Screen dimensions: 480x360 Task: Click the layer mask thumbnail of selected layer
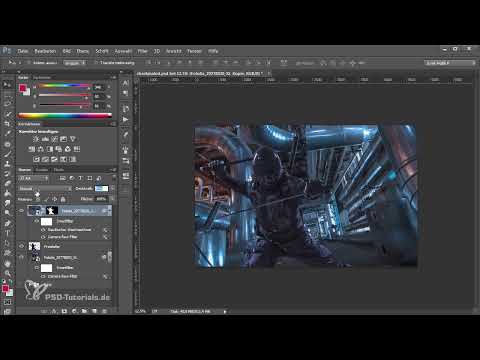pos(52,211)
